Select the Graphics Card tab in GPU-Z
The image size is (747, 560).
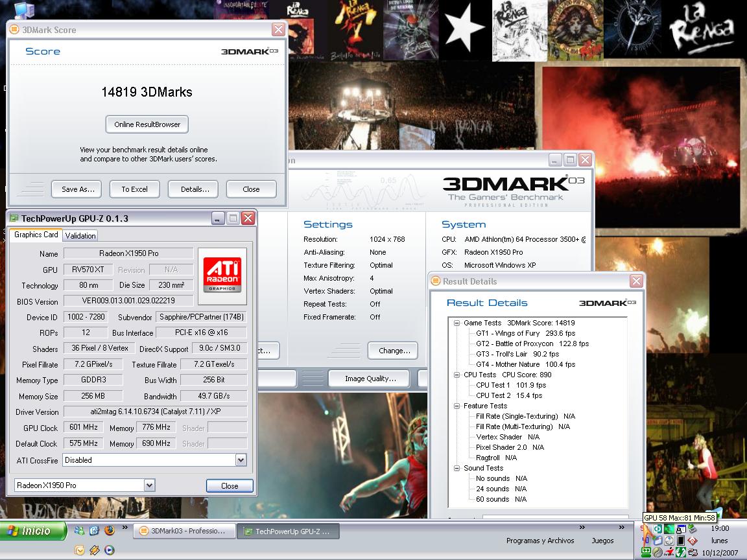point(36,234)
